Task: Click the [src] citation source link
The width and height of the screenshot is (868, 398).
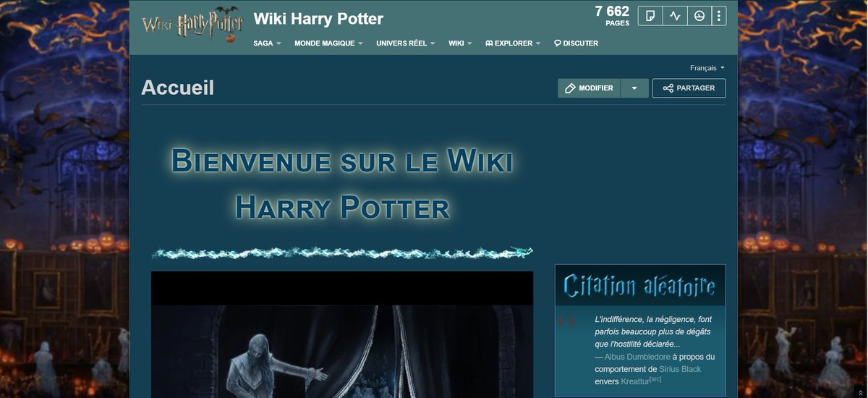Action: [x=655, y=379]
